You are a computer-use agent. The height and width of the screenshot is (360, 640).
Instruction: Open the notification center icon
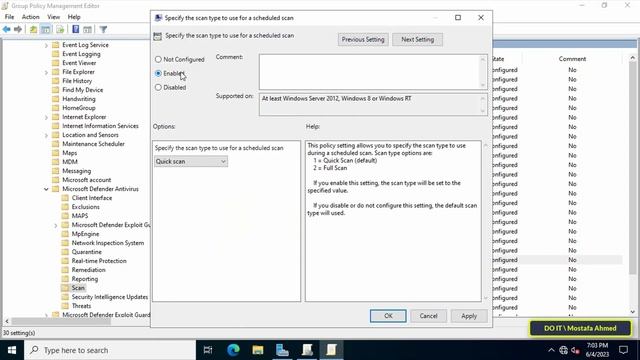click(x=623, y=350)
